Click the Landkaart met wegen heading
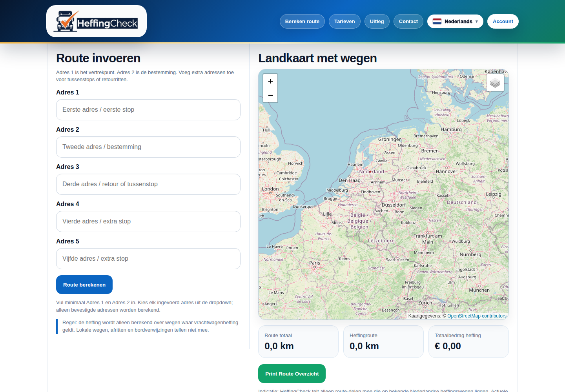The width and height of the screenshot is (565, 392). pyautogui.click(x=317, y=58)
